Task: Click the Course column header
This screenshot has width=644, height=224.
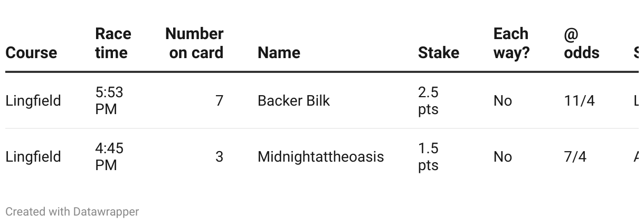Action: pyautogui.click(x=31, y=53)
